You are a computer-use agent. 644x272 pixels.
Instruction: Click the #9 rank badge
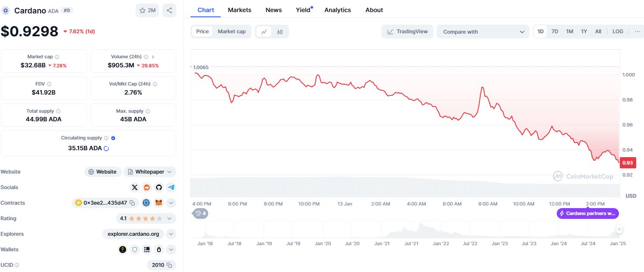tap(67, 10)
